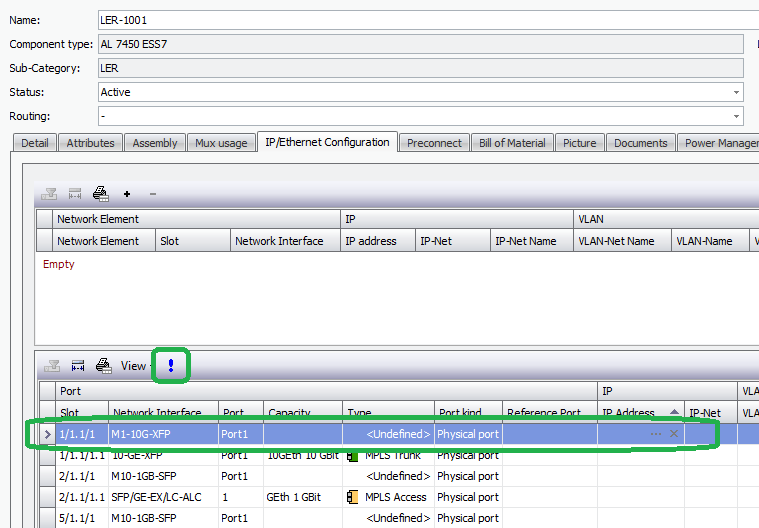This screenshot has height=528, width=759.
Task: Select the 2/1.1/1 slot cell
Action: click(x=81, y=476)
